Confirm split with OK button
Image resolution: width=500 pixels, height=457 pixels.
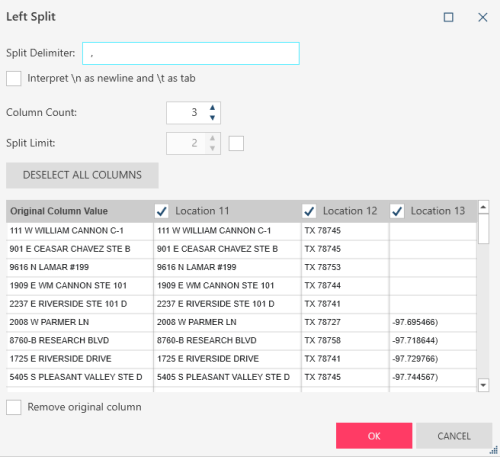coord(374,436)
